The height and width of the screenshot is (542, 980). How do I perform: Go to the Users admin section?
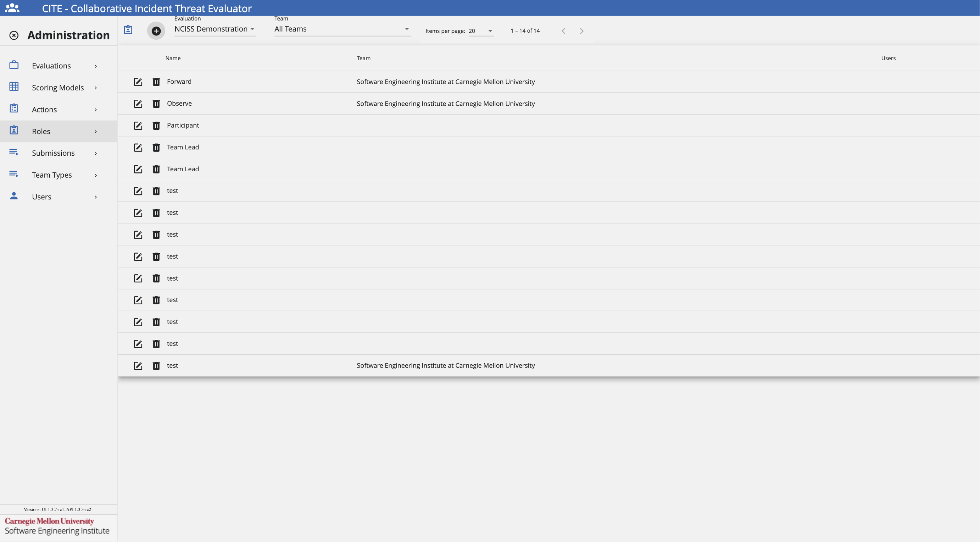point(41,197)
